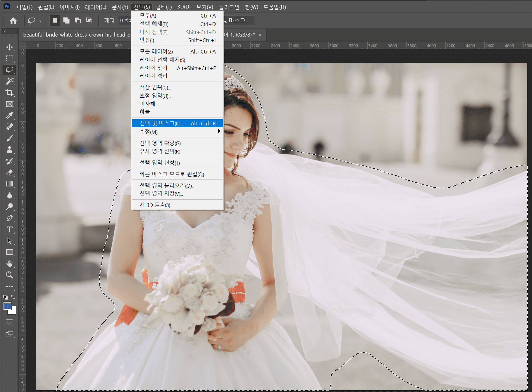Choose 빠른 마스크 모드로 편집(Q) entry

click(177, 174)
